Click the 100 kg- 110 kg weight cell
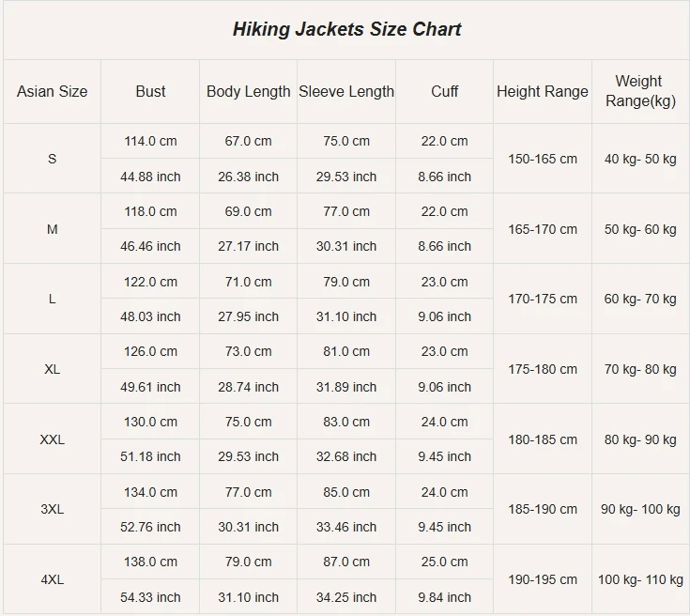Screen dimensions: 690x616 click(x=640, y=579)
